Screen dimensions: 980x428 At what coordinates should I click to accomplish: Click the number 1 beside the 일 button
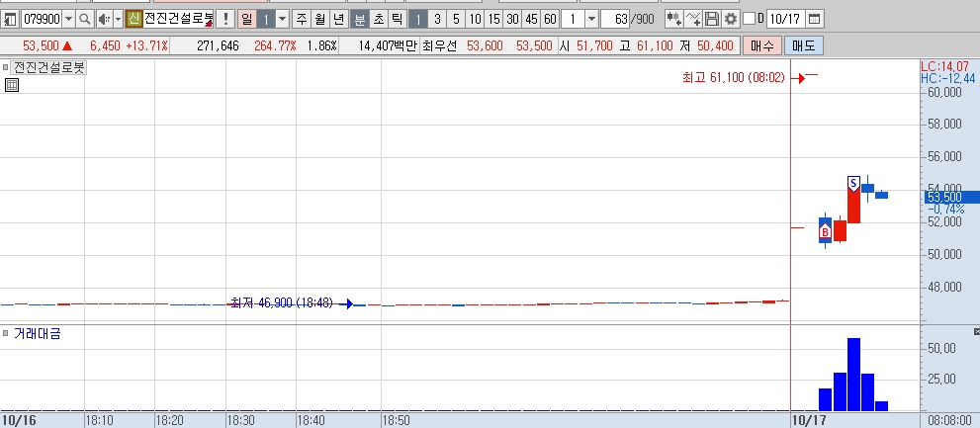point(266,19)
